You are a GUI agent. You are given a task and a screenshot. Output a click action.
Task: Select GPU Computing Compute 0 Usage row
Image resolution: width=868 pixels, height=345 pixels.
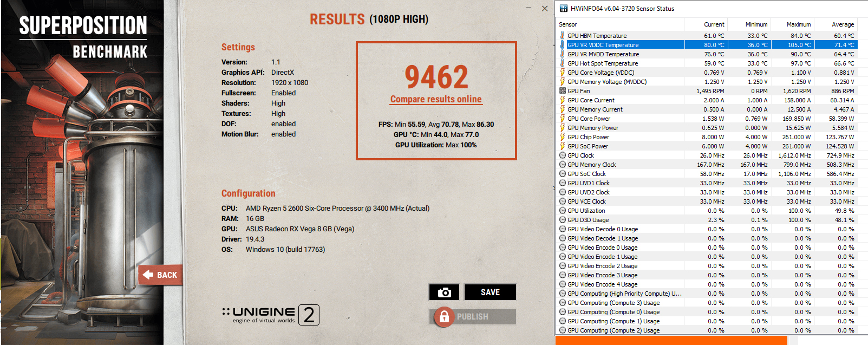(x=707, y=311)
